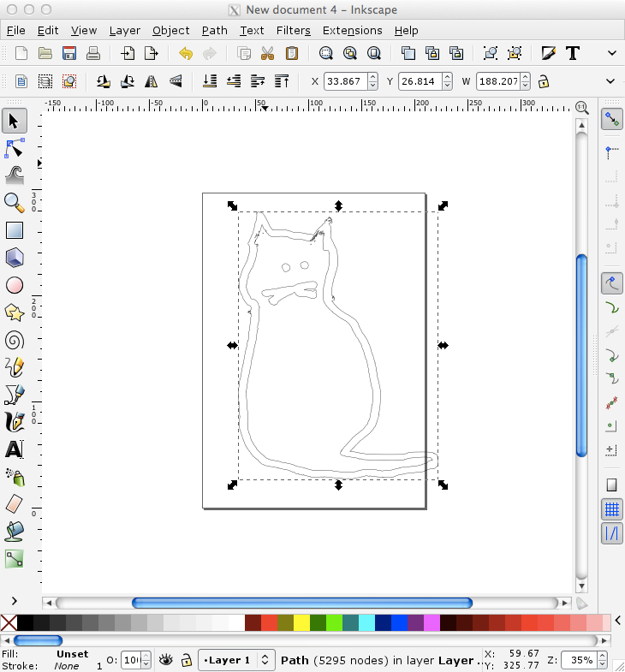Click the Undo button
The image size is (625, 672).
(x=186, y=54)
